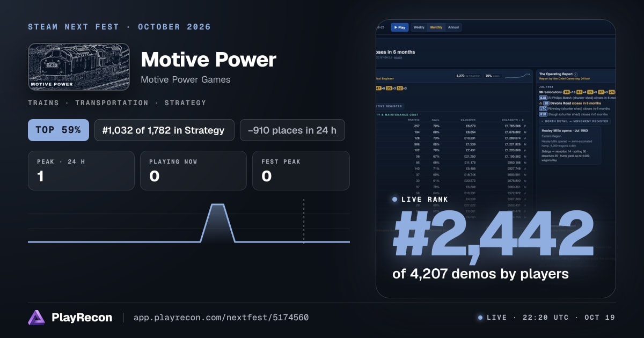
Task: Expand Month Detail — Movement Register
Action: coord(575,121)
